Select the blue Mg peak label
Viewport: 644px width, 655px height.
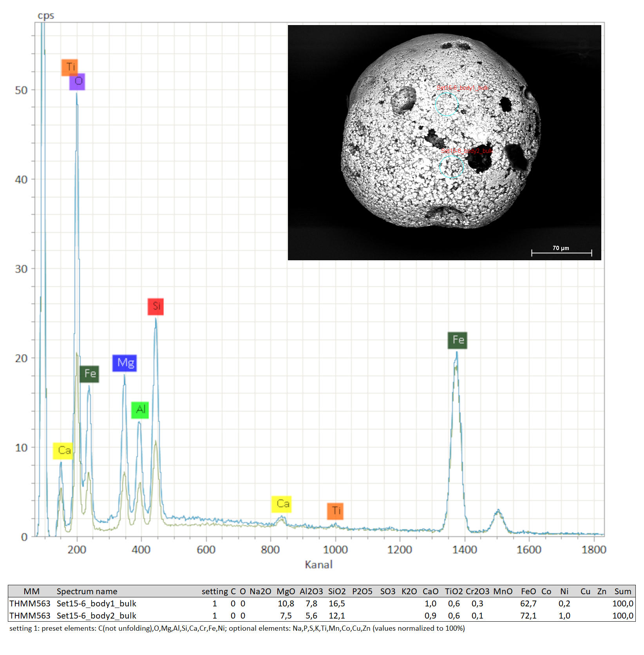pyautogui.click(x=125, y=363)
